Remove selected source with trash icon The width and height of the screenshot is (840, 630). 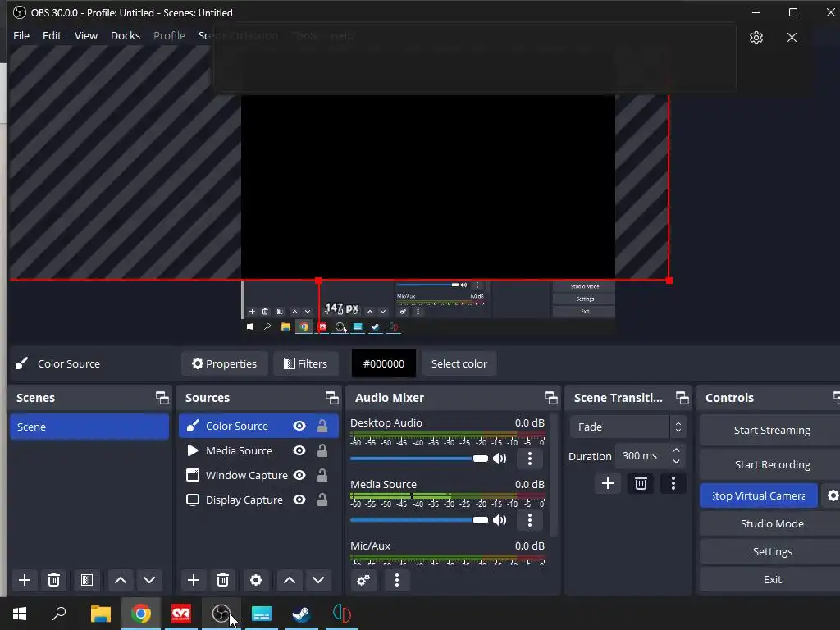223,580
